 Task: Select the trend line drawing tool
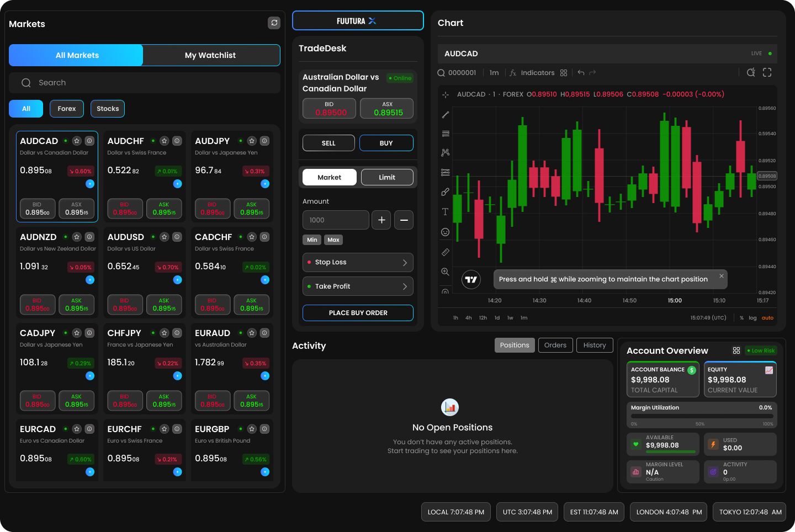point(445,114)
